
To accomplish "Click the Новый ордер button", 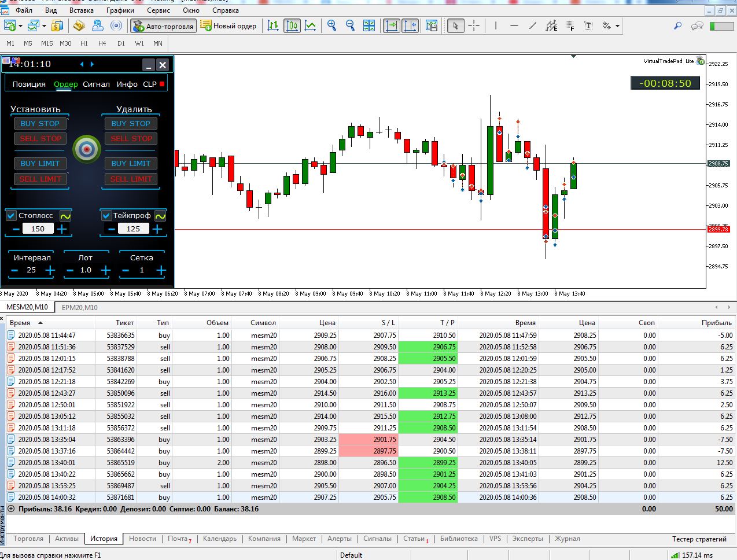I will click(x=228, y=25).
